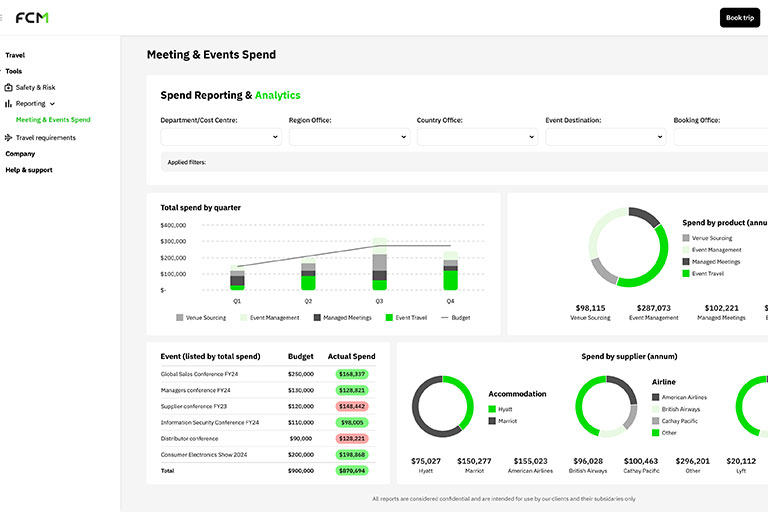Click Consumer Electronics Show 2024 row
The width and height of the screenshot is (768, 512).
click(268, 455)
